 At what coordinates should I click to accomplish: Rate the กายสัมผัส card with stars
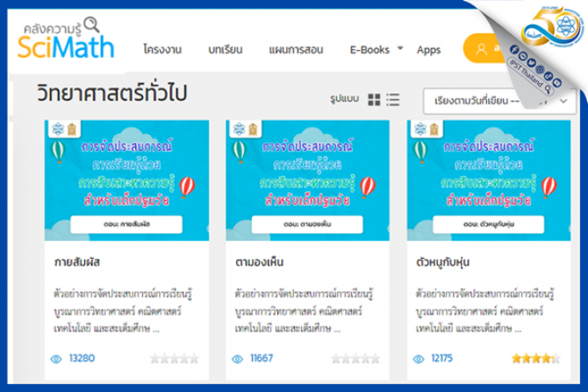(x=175, y=359)
